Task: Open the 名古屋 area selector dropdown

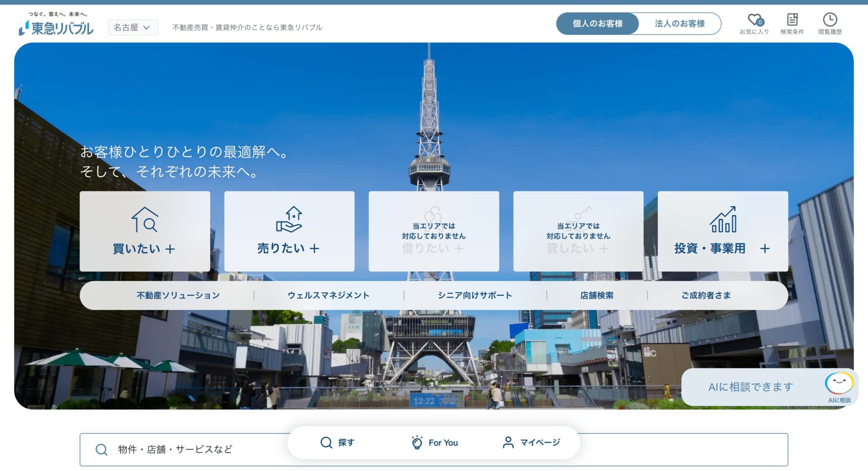Action: click(x=132, y=27)
